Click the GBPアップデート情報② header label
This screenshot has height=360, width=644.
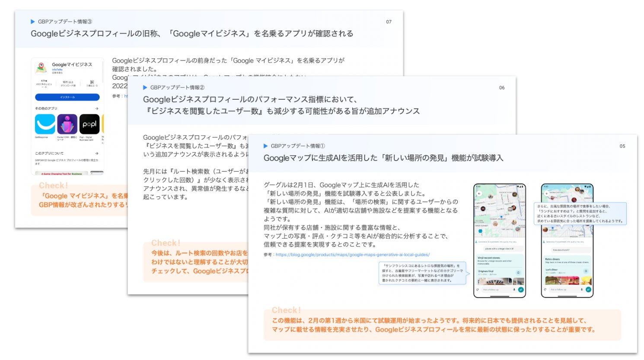click(177, 87)
